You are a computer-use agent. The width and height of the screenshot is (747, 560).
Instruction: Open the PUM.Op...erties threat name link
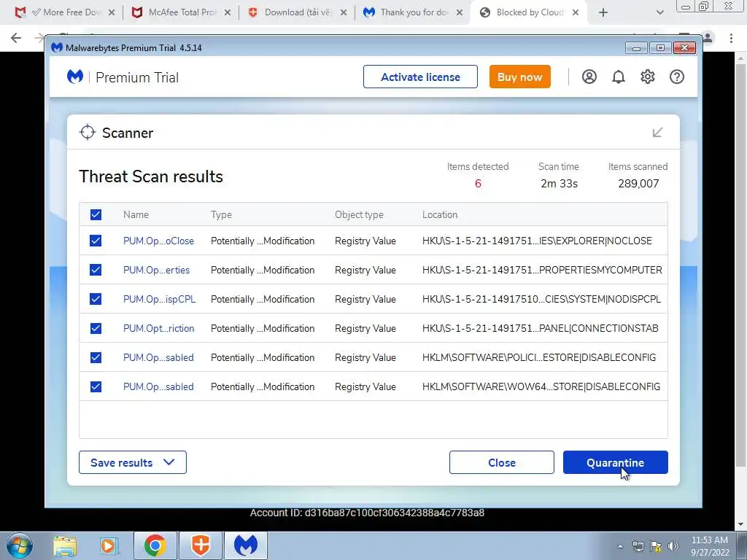coord(156,270)
